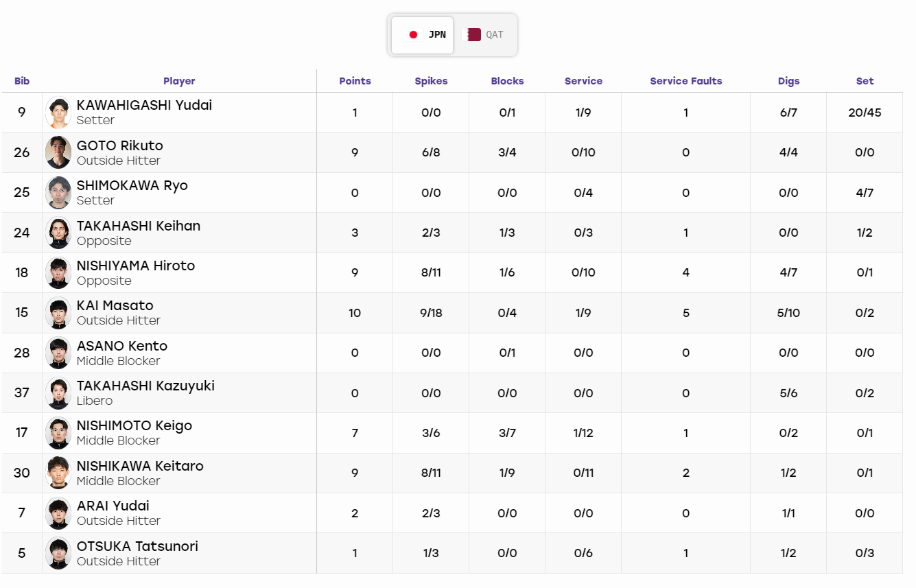Sort by the Digs column header

pyautogui.click(x=788, y=81)
